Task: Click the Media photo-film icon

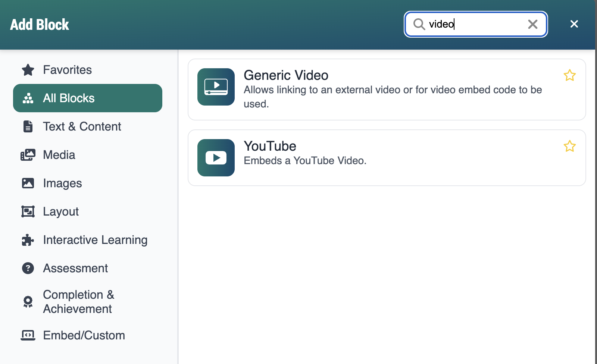Action: [28, 155]
